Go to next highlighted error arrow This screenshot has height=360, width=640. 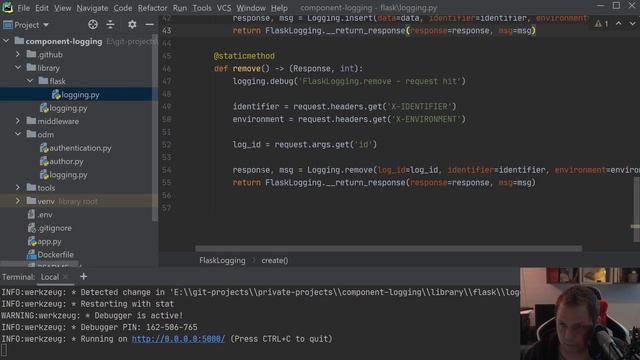[x=632, y=24]
